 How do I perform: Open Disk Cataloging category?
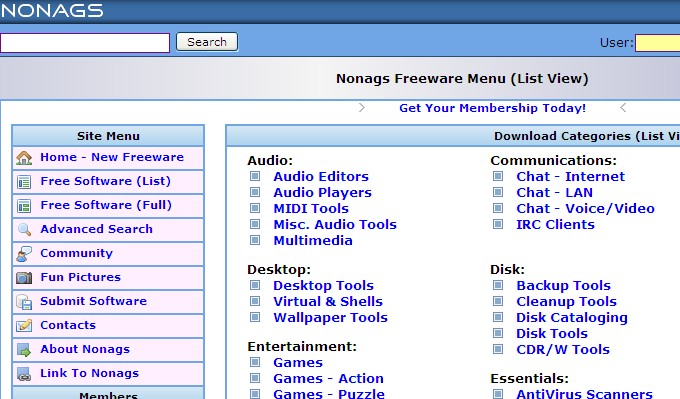[572, 318]
